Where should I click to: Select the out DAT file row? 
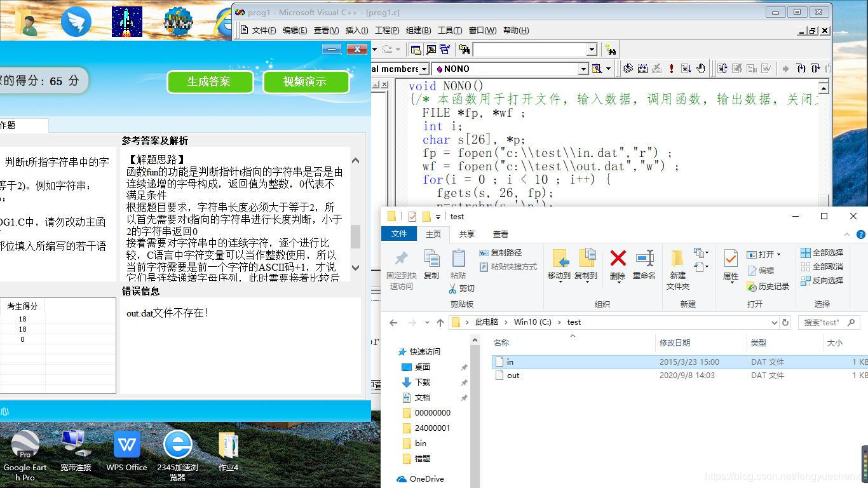pyautogui.click(x=680, y=376)
